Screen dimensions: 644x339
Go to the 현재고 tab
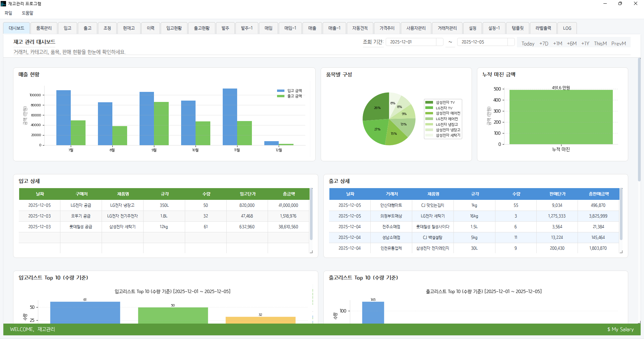pyautogui.click(x=129, y=28)
